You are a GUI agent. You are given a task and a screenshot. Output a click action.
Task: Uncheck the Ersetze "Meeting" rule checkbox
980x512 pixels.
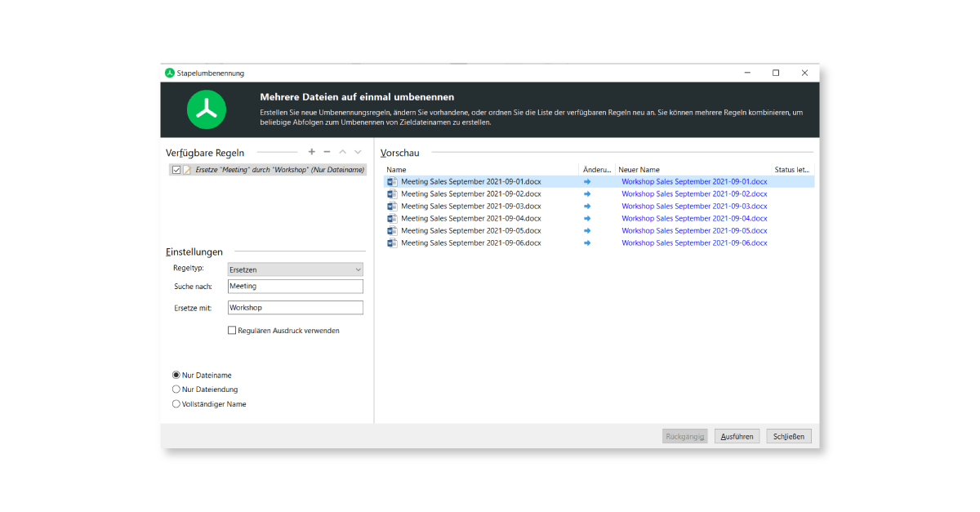tap(176, 170)
